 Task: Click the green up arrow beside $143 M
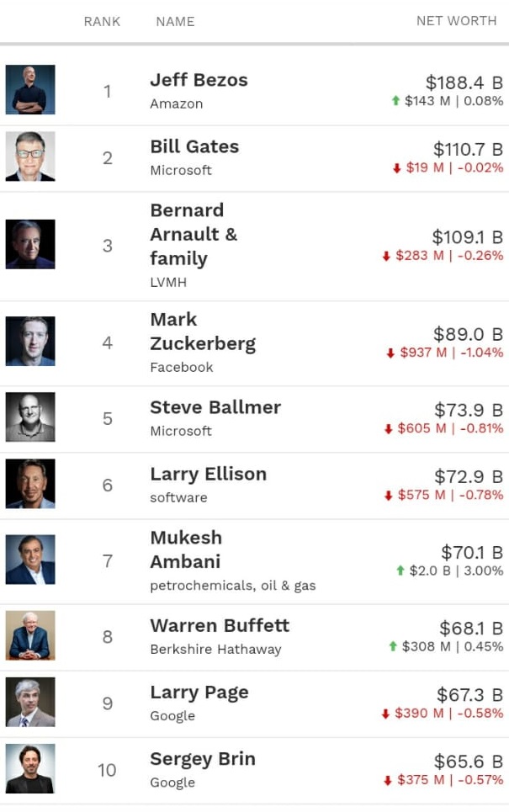point(395,101)
